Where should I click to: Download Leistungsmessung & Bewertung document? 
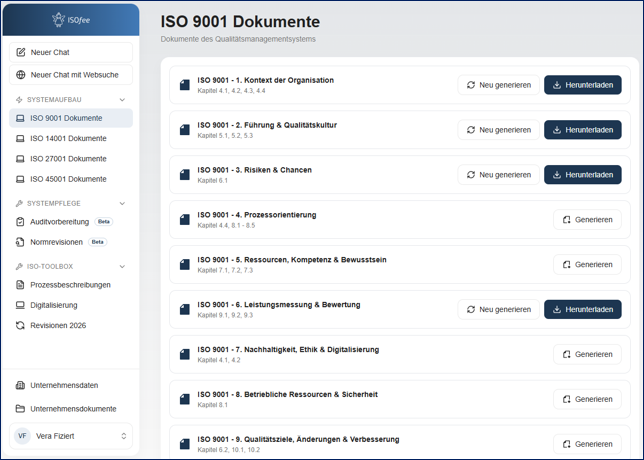582,309
